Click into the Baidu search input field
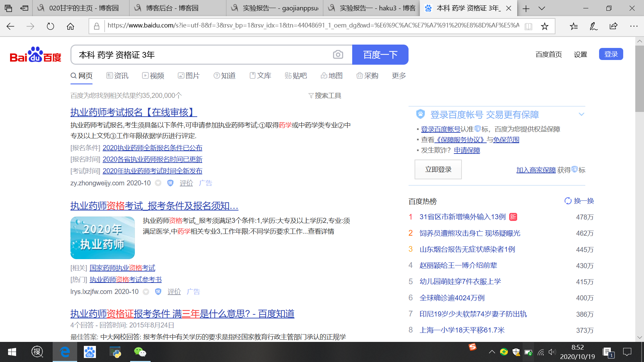644x362 pixels. click(201, 55)
